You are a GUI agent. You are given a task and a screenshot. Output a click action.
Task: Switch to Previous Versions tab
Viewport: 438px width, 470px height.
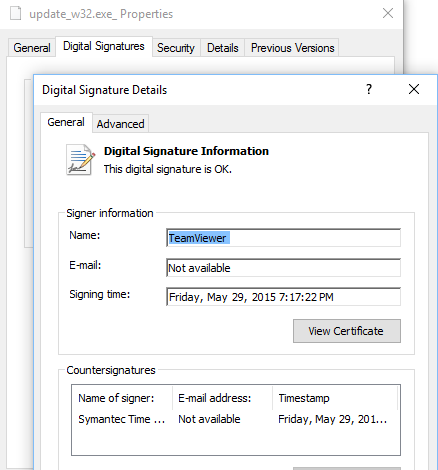coord(292,48)
